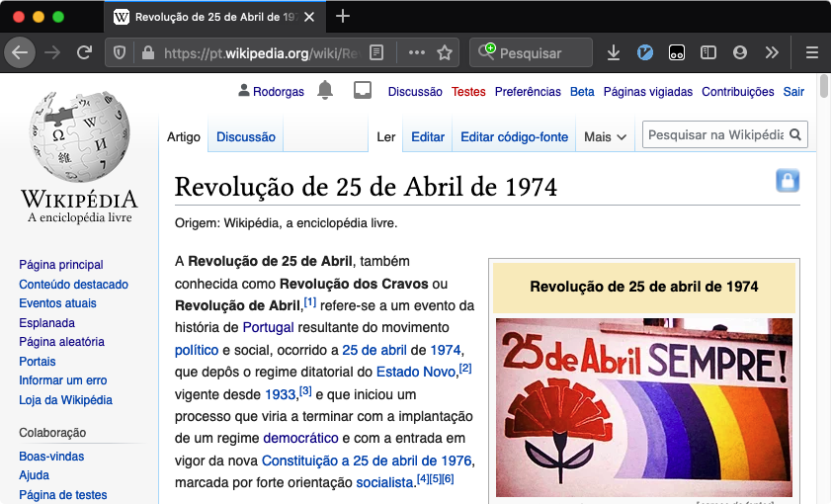
Task: Click the page protection lock icon
Action: [788, 181]
